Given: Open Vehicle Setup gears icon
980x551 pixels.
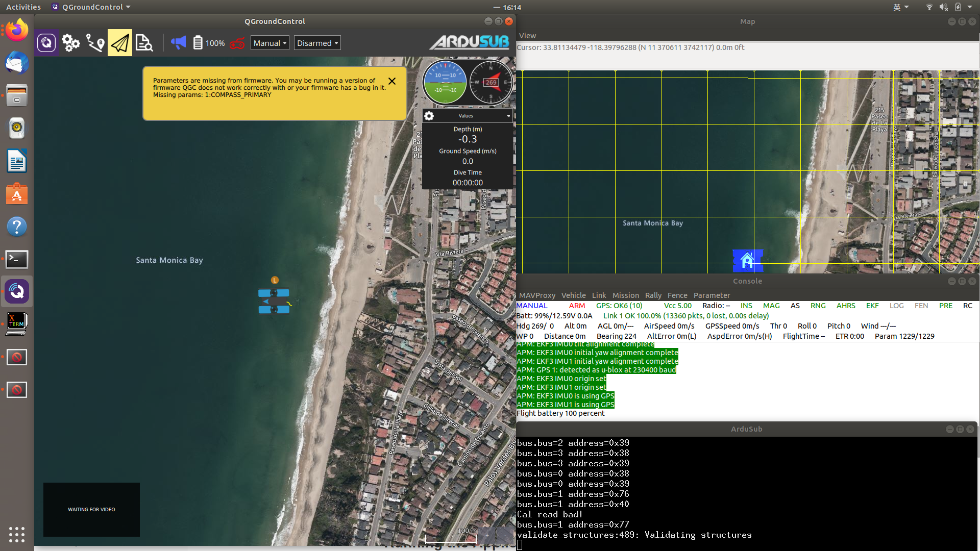Looking at the screenshot, I should (71, 43).
